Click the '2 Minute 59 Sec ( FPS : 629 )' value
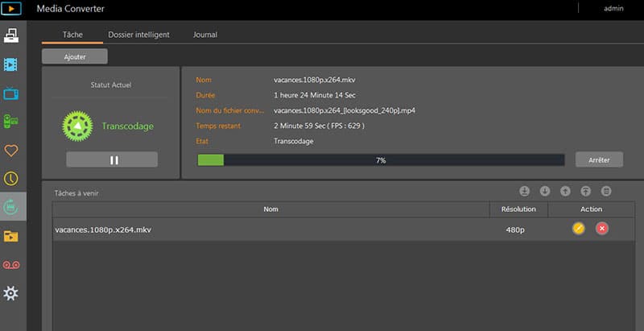Viewport: 644px width, 331px height. click(319, 126)
